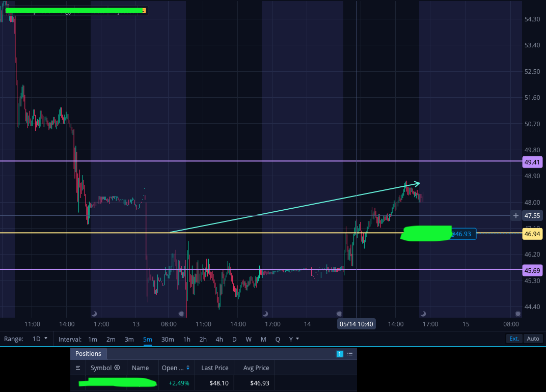Select the 2m interval

coord(111,340)
